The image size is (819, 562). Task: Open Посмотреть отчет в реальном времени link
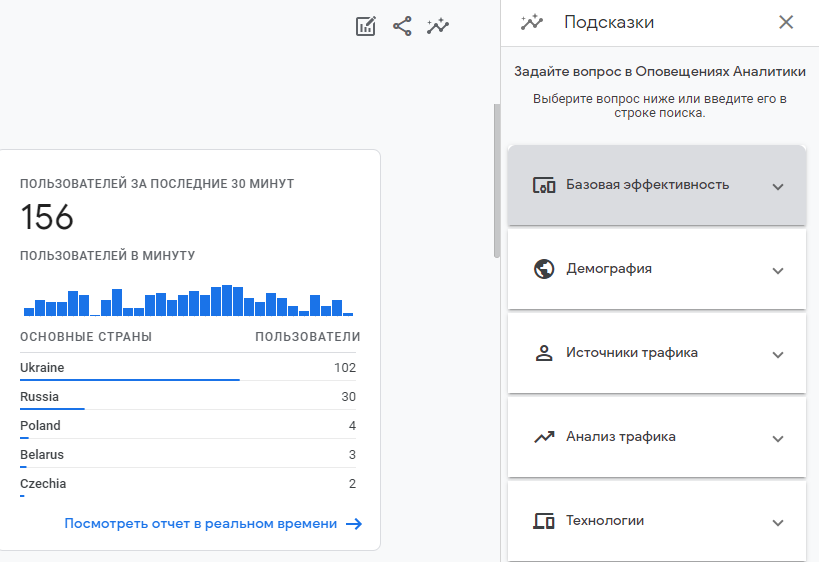point(201,523)
